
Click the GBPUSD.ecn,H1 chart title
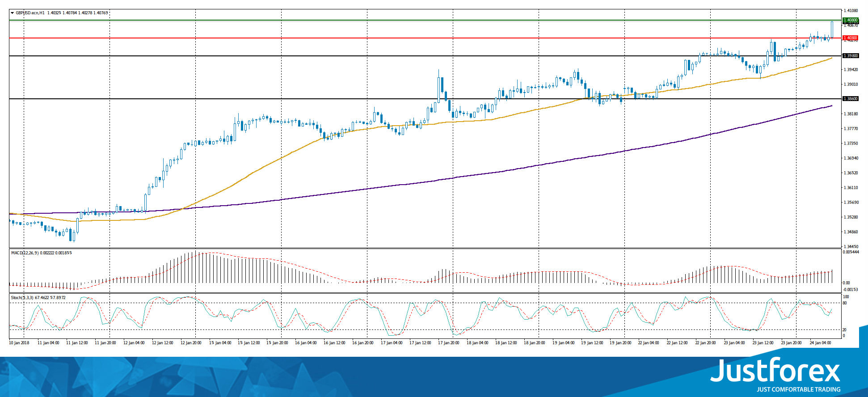[x=30, y=13]
